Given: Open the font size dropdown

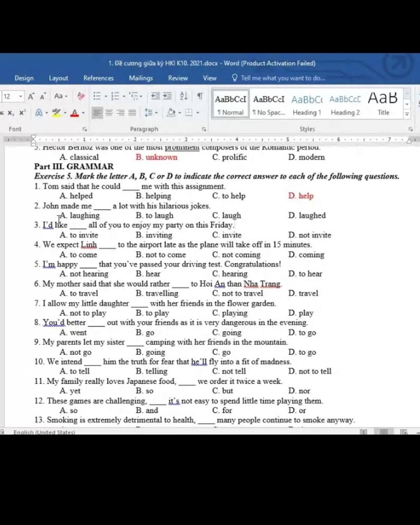Looking at the screenshot, I should 21,96.
